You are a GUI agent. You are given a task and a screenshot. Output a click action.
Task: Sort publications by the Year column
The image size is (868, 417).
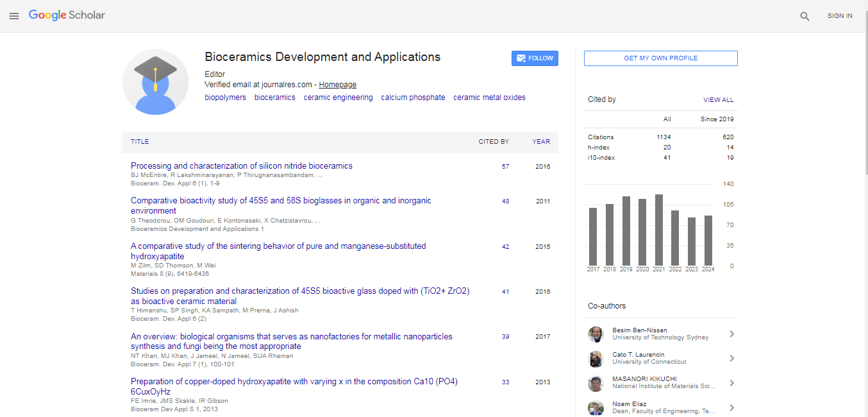pyautogui.click(x=540, y=142)
